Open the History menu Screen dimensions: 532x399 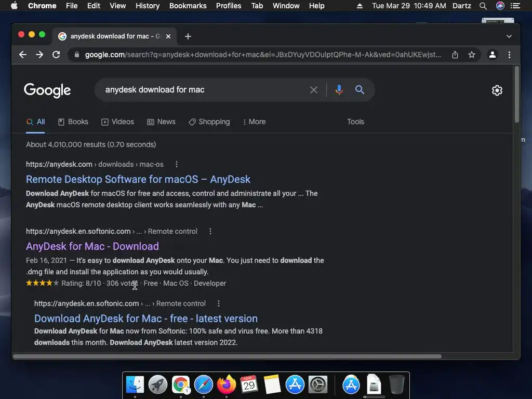coord(148,6)
